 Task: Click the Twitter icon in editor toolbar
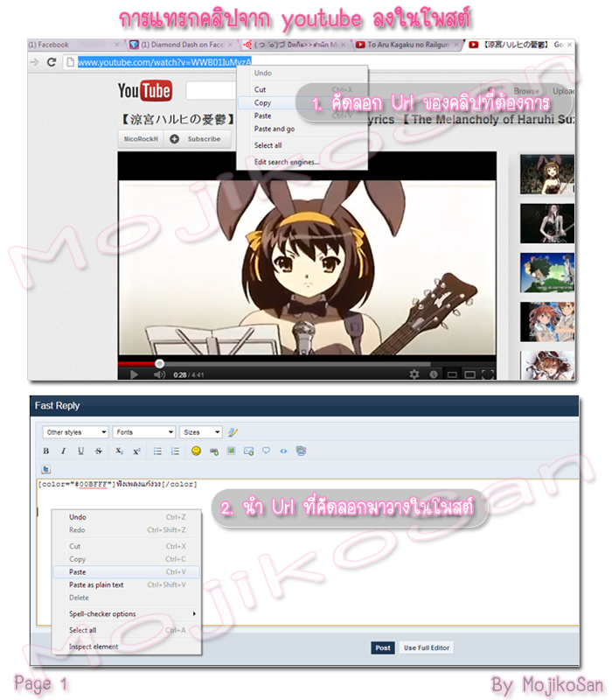point(46,469)
